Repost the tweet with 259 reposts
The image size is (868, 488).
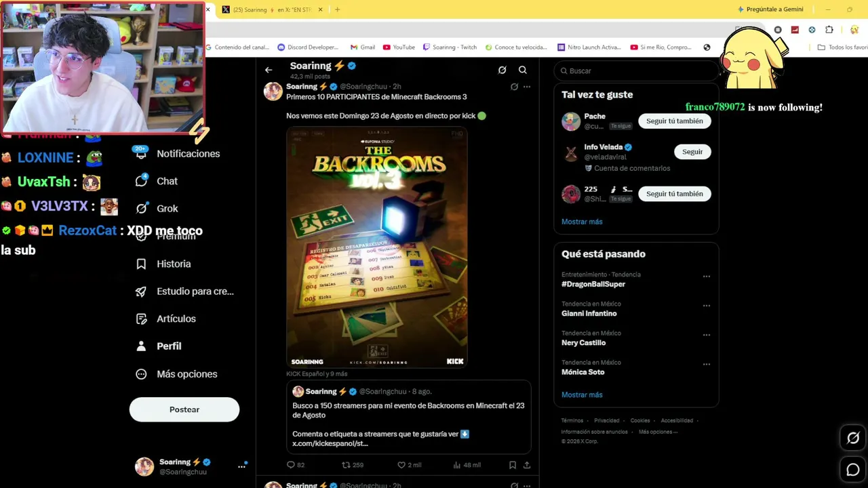point(353,465)
